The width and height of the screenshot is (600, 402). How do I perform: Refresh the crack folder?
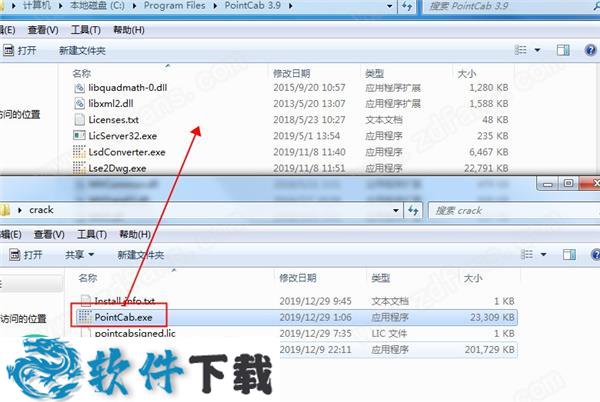[413, 210]
